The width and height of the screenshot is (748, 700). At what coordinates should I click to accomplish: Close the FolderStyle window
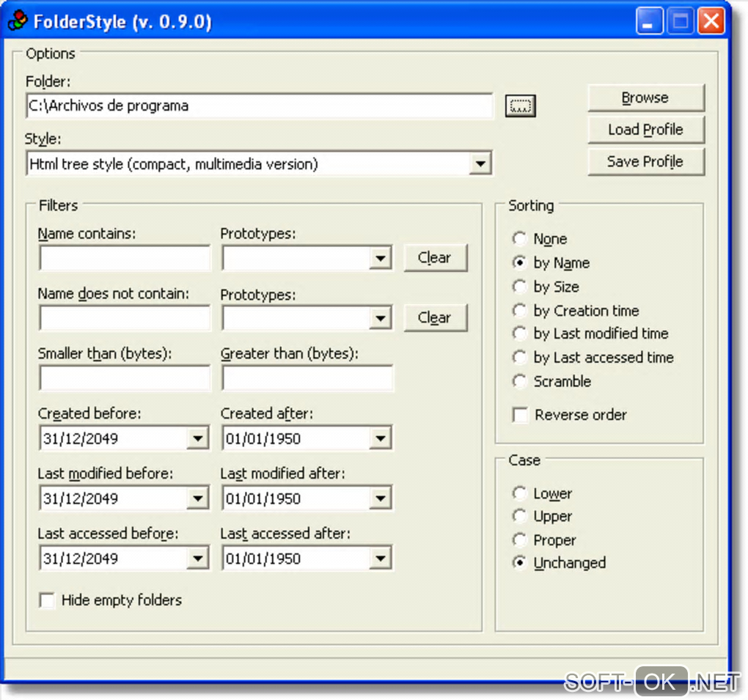(x=711, y=21)
